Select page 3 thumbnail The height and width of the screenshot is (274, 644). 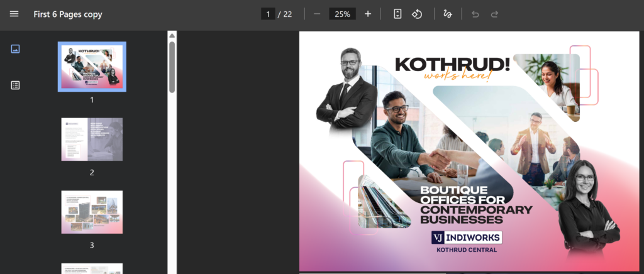click(92, 212)
